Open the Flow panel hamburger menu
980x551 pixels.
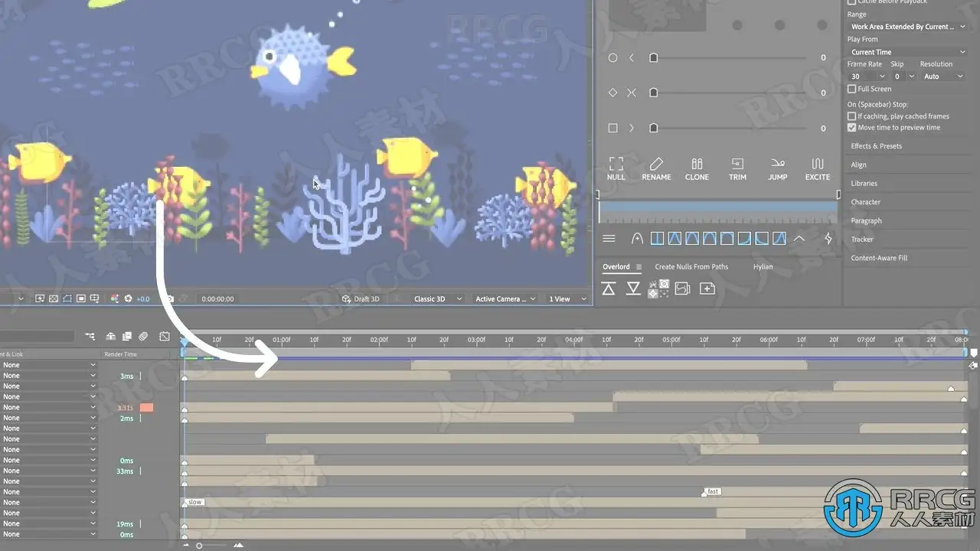click(x=609, y=239)
